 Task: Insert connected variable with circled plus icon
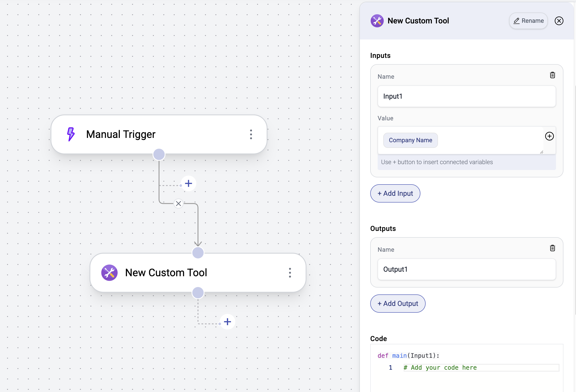(549, 136)
